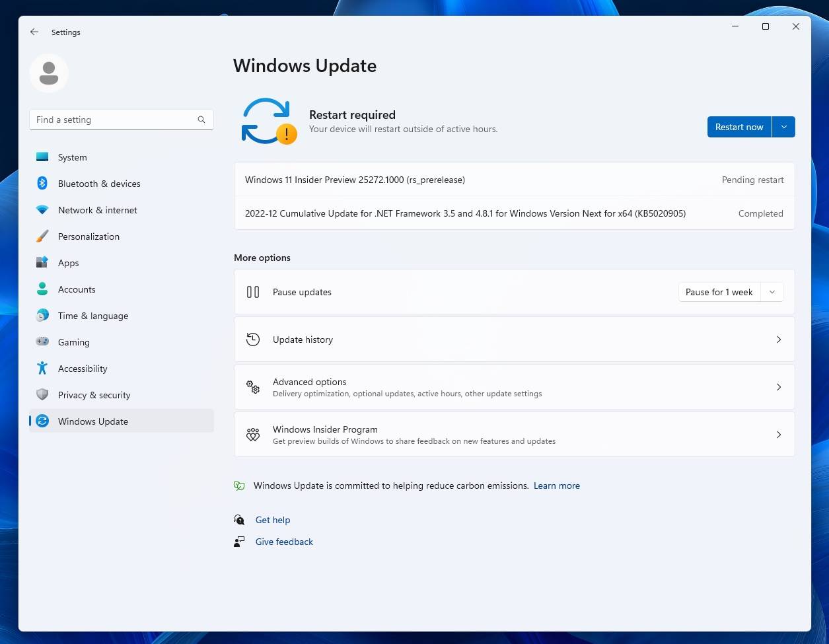Select the Windows Update sync icon
The image size is (829, 644).
tap(42, 421)
